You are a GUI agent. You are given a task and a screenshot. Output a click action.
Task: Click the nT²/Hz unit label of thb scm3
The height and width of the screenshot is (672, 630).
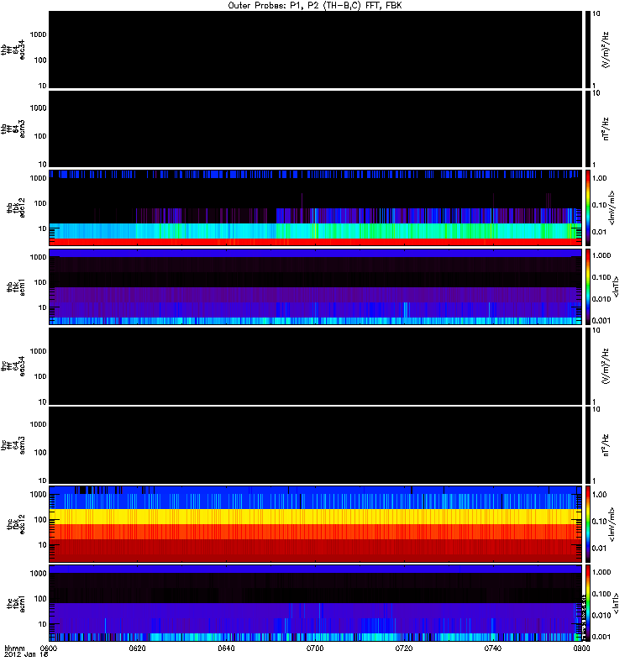pos(605,129)
